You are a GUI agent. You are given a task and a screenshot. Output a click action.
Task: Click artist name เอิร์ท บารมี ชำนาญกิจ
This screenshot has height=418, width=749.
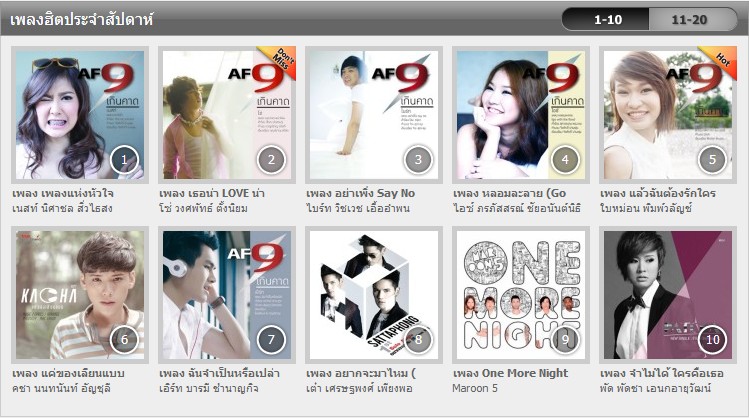tap(208, 388)
